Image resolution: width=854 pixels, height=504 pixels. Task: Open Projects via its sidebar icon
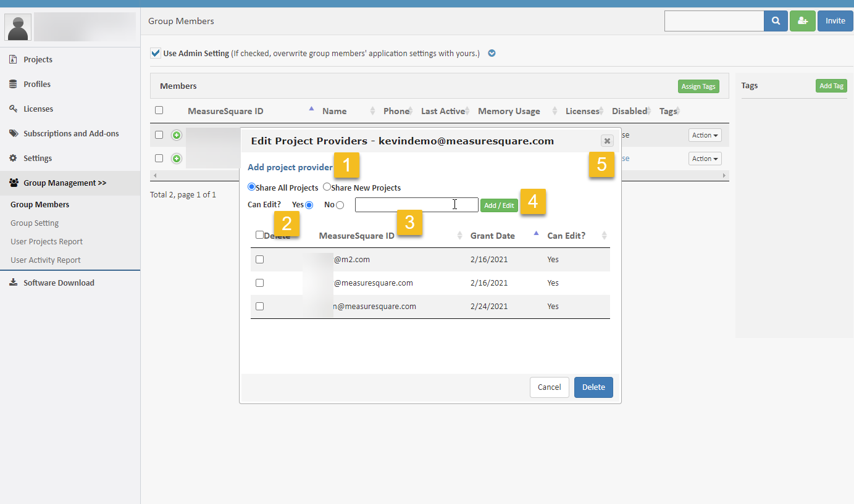(12, 59)
